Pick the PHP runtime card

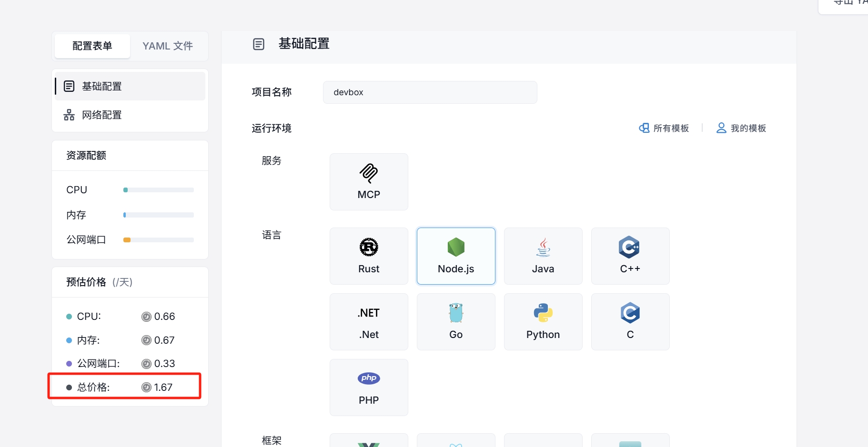pos(369,387)
